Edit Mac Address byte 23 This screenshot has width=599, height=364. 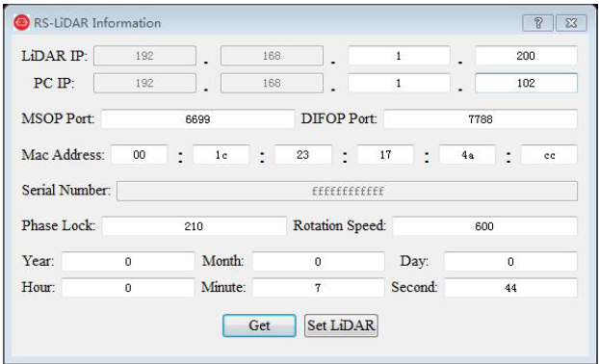point(303,155)
